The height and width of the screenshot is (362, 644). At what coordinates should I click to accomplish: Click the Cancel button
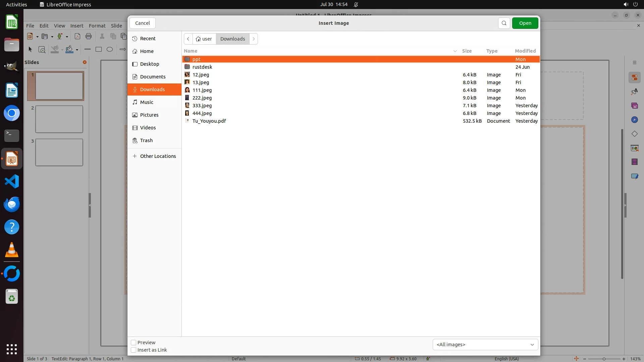click(142, 23)
